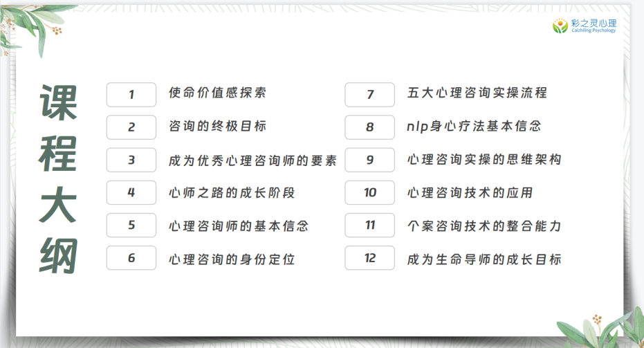Select the text 咨询的终极目标

[x=217, y=126]
